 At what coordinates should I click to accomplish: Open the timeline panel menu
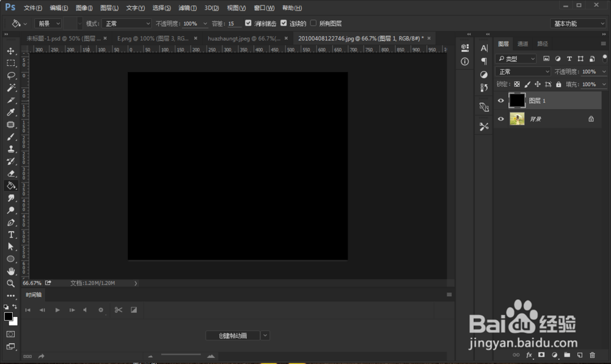point(449,295)
